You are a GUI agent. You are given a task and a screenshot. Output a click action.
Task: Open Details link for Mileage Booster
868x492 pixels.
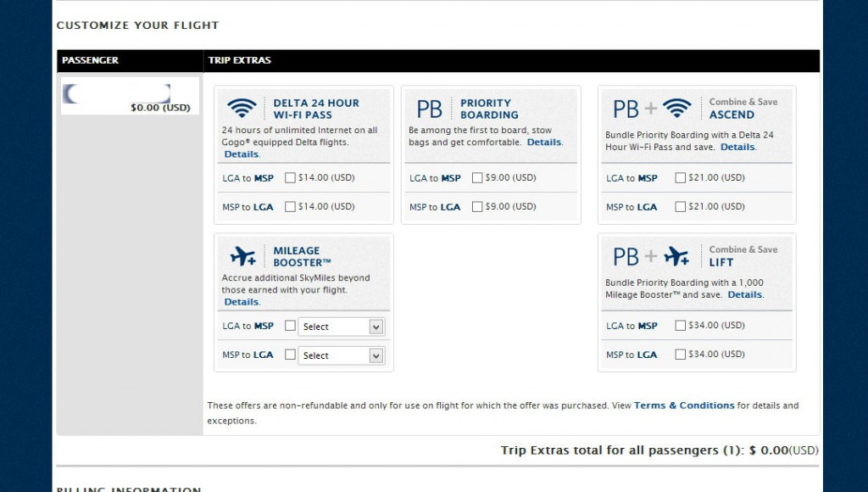coord(242,302)
